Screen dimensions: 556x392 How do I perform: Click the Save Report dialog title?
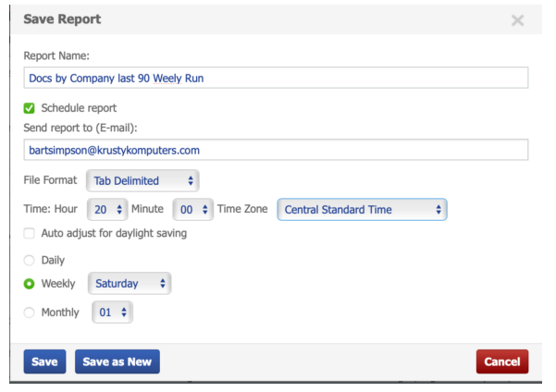click(x=62, y=19)
